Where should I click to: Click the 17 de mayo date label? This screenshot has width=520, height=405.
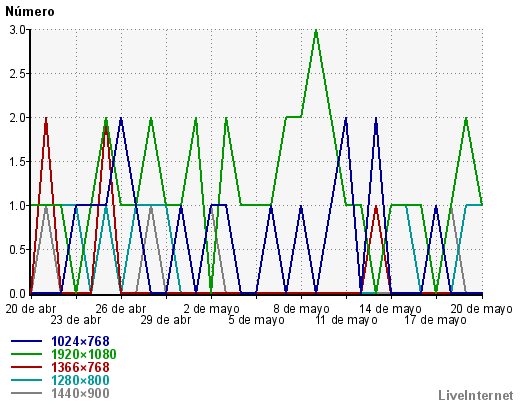tap(435, 320)
